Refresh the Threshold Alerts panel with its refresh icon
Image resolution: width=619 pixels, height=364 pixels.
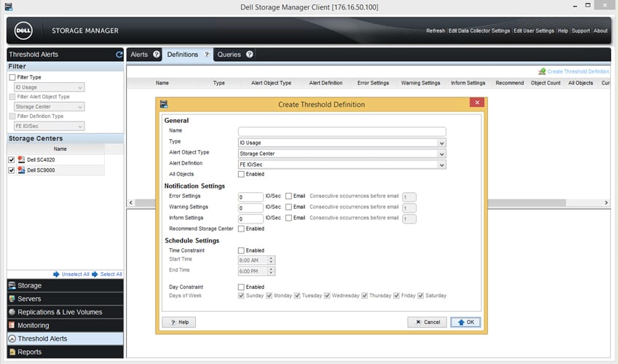[119, 55]
